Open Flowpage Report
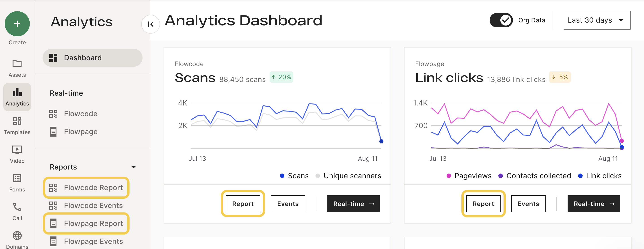The image size is (644, 249). pos(86,223)
